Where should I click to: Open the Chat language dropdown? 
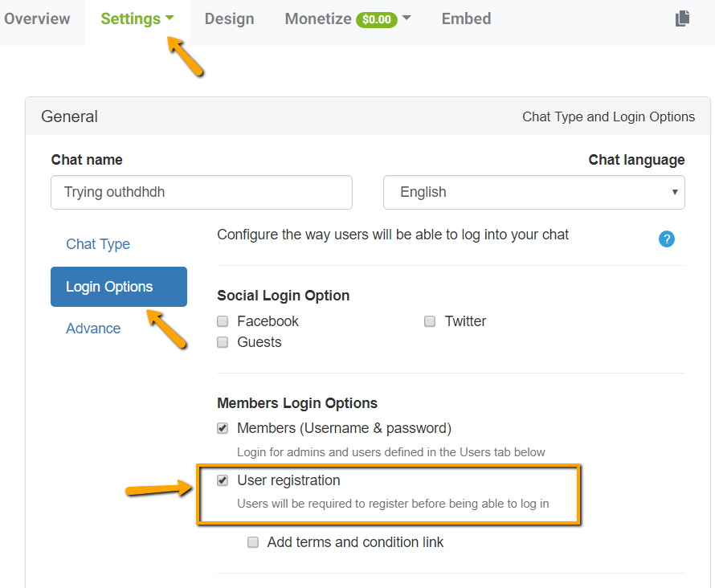click(x=533, y=192)
